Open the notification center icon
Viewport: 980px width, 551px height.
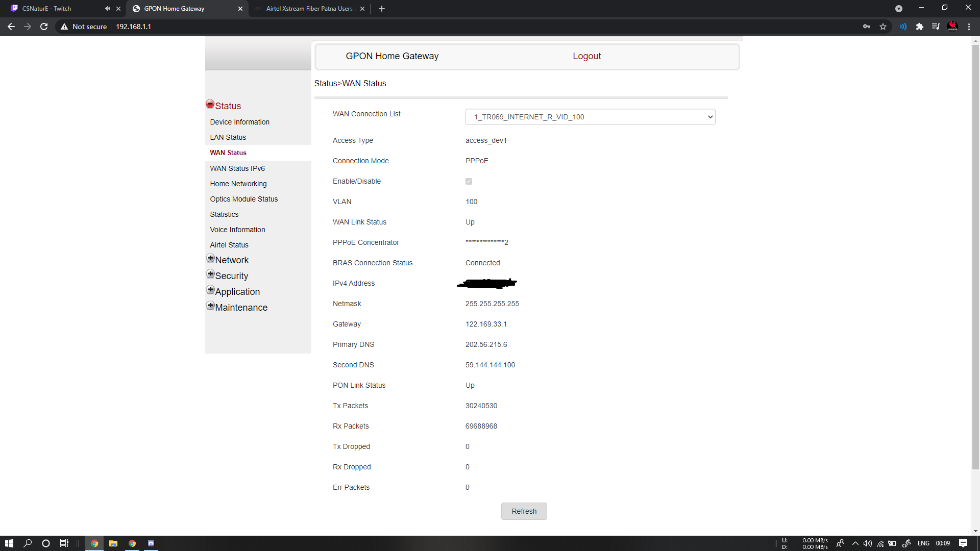(x=963, y=543)
